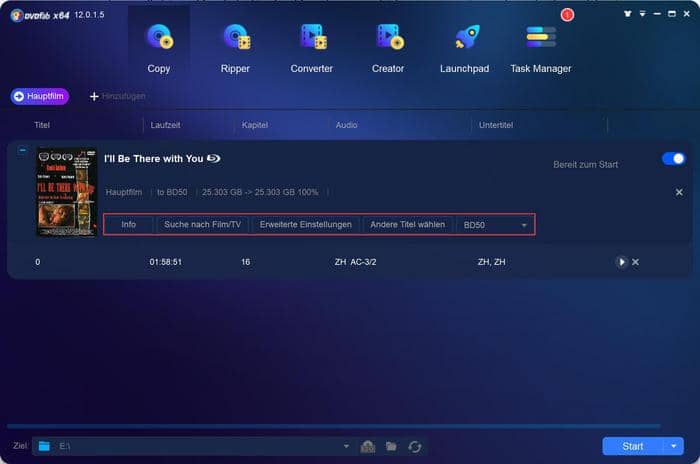Viewport: 700px width, 464px height.
Task: Remove the task with the upper X
Action: [x=679, y=192]
